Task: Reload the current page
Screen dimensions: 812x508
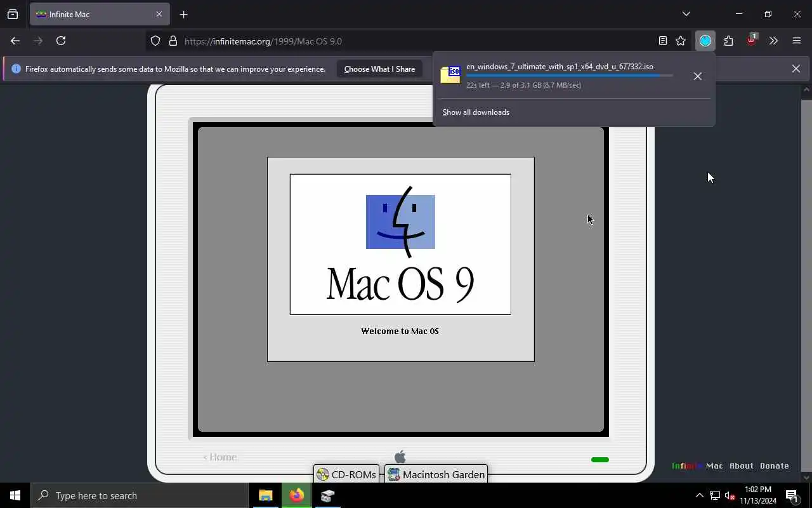Action: pyautogui.click(x=61, y=41)
